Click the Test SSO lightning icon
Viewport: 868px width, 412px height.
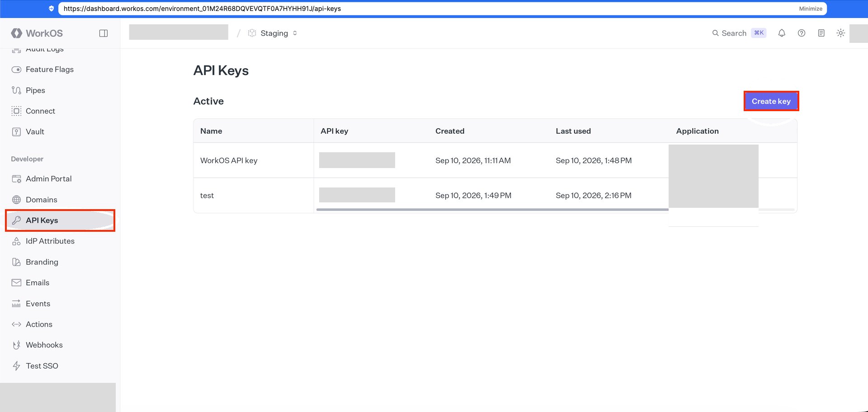pos(16,366)
